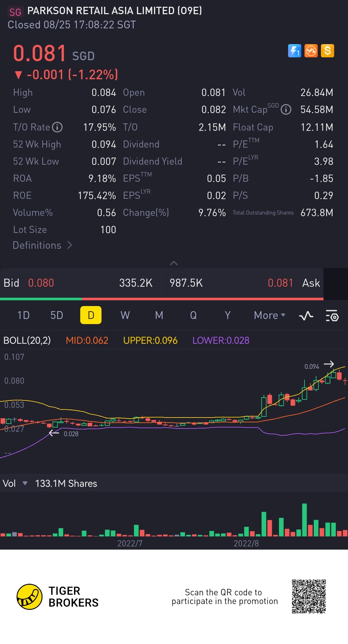348x644 pixels.
Task: Select the Q quarterly chart tab
Action: [x=193, y=315]
